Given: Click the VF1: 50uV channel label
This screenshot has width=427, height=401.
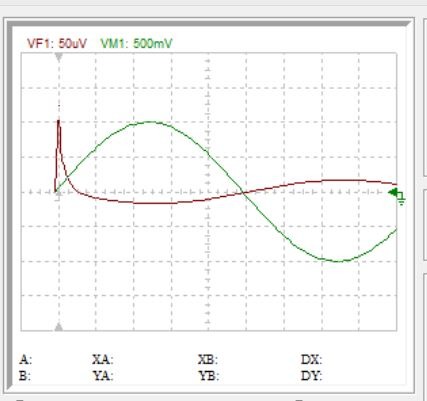Looking at the screenshot, I should coord(57,43).
